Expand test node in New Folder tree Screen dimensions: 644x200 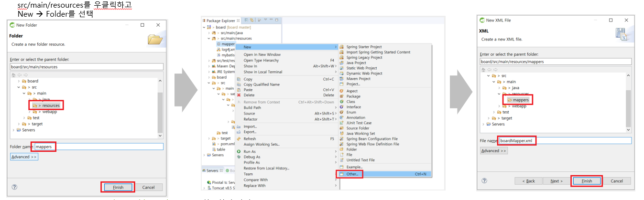(x=24, y=117)
